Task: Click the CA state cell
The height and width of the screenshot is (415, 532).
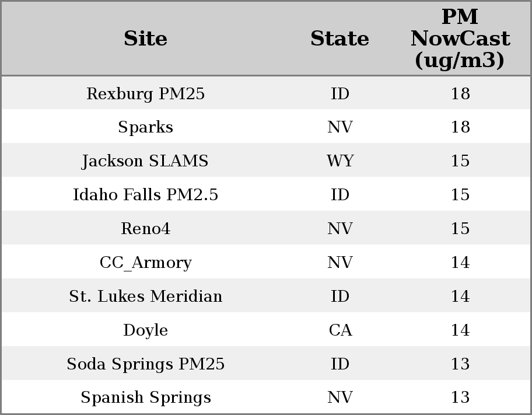Action: [x=340, y=330]
